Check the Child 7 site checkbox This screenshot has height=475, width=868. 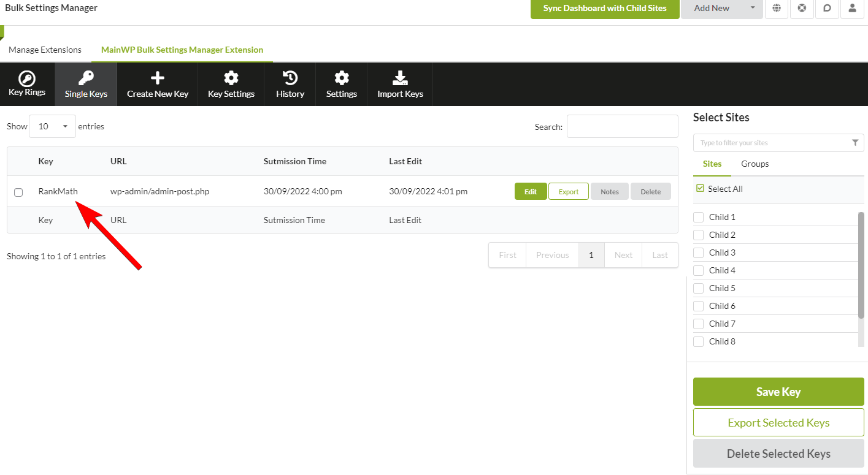(698, 324)
